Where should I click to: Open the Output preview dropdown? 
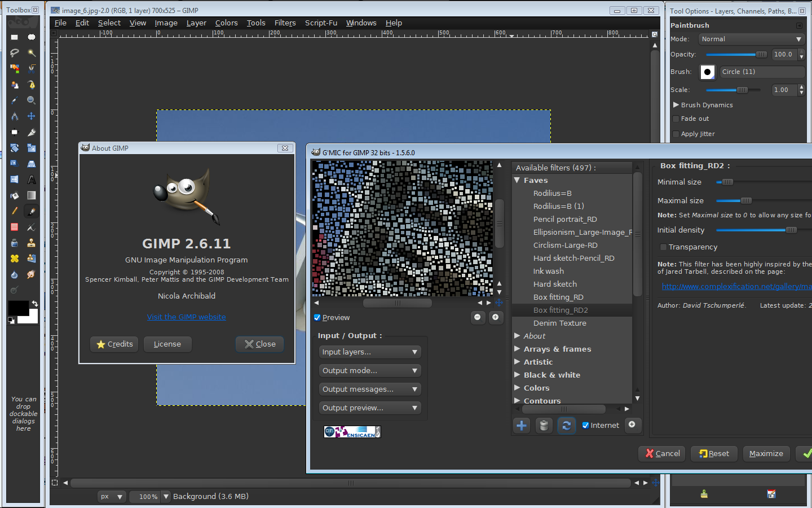(x=370, y=408)
